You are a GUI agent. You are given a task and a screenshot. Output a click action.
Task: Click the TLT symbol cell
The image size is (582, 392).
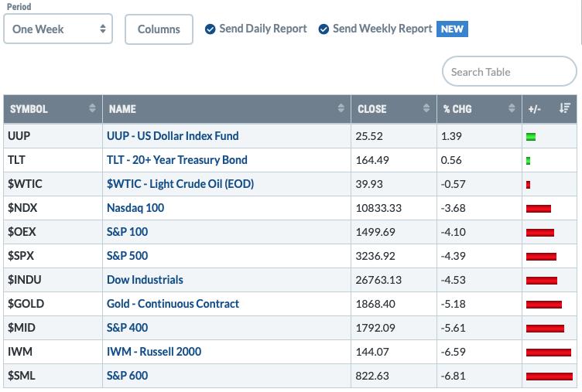click(53, 160)
